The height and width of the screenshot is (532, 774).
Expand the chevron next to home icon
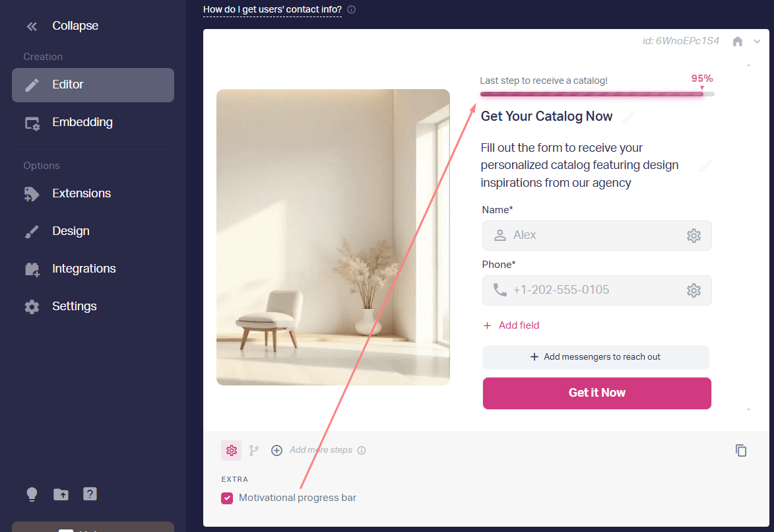tap(757, 42)
